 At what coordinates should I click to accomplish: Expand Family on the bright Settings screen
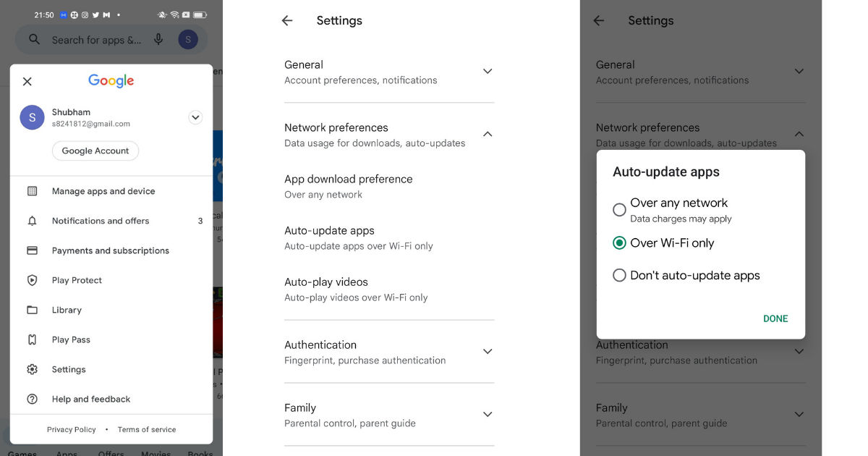click(x=488, y=414)
